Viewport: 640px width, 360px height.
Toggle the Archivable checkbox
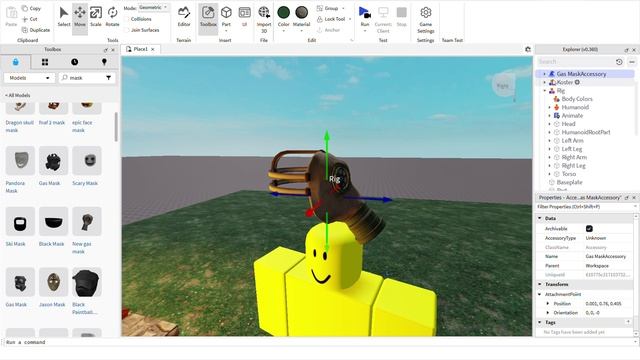(x=589, y=229)
